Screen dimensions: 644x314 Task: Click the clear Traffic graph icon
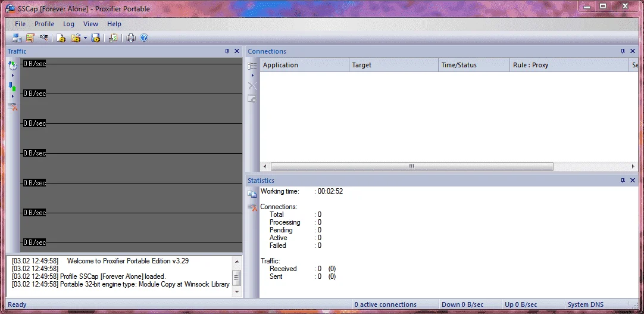coord(12,107)
